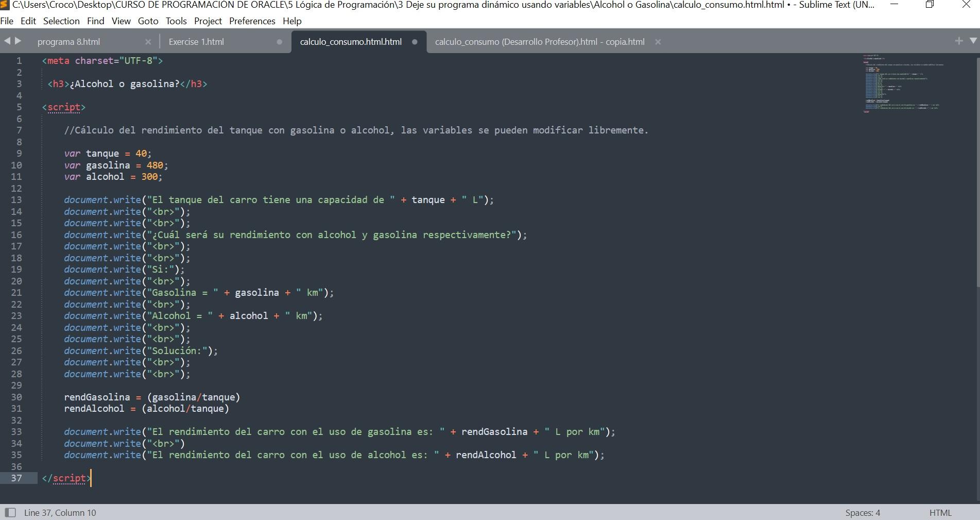980x520 pixels.
Task: Click the opening script tag on line 5
Action: point(64,107)
